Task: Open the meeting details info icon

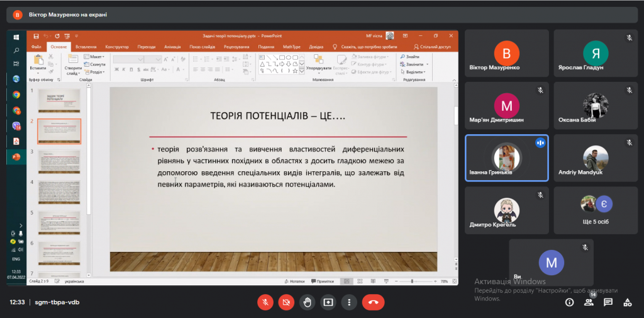Action: 569,302
